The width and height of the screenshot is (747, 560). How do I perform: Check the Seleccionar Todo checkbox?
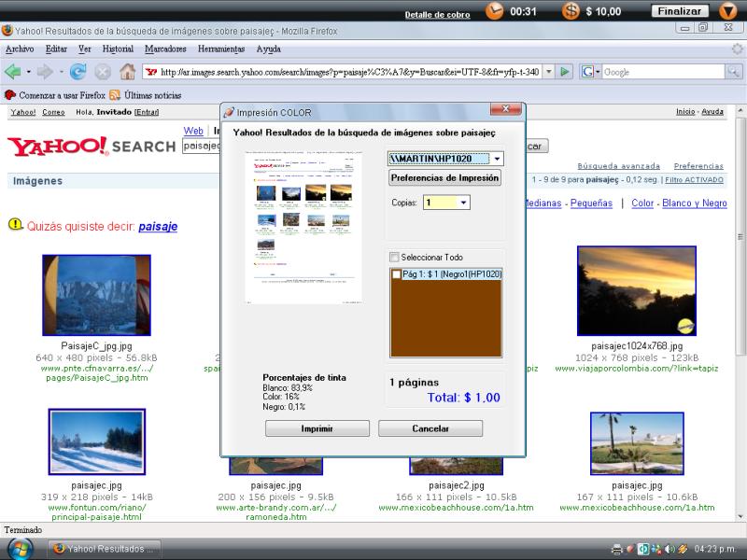coord(394,258)
